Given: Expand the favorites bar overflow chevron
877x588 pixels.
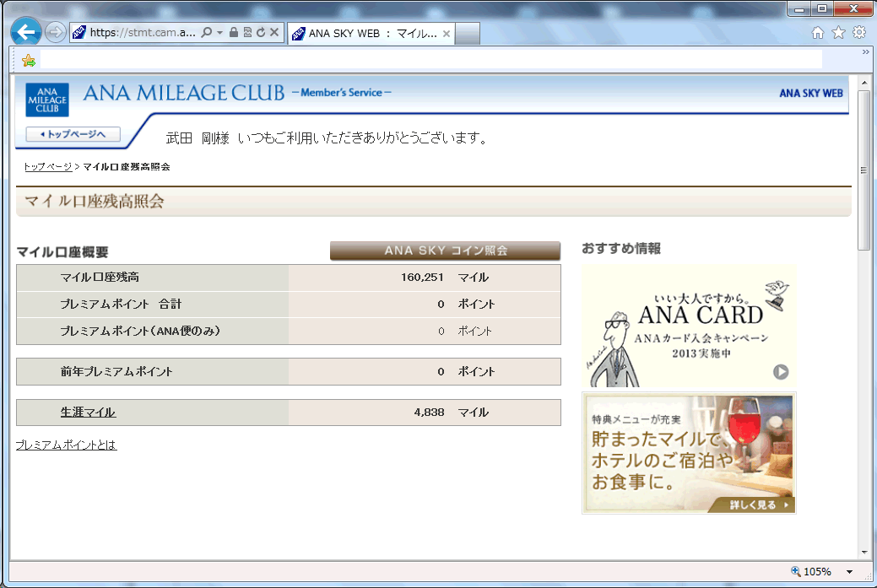Looking at the screenshot, I should 866,52.
